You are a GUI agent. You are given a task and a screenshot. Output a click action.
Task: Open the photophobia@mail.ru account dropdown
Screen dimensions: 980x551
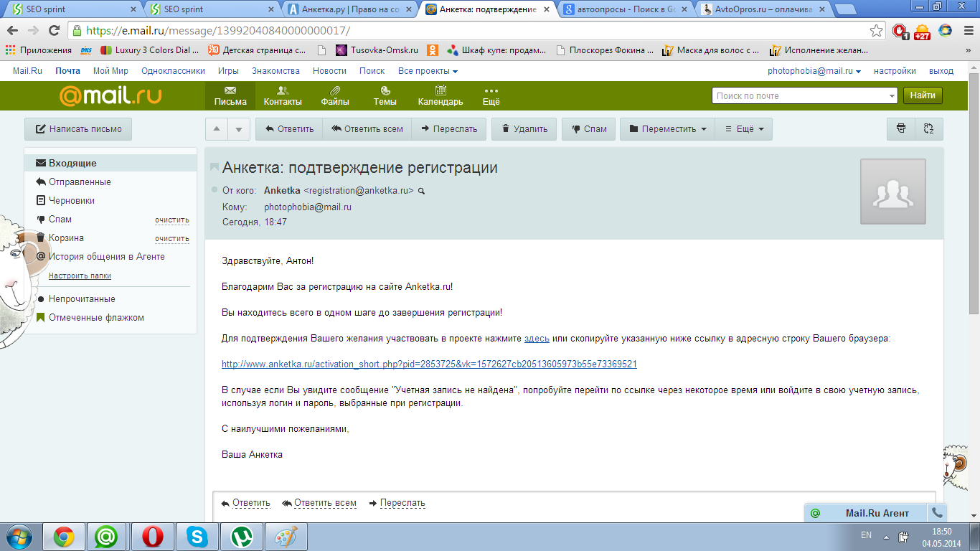tap(814, 71)
